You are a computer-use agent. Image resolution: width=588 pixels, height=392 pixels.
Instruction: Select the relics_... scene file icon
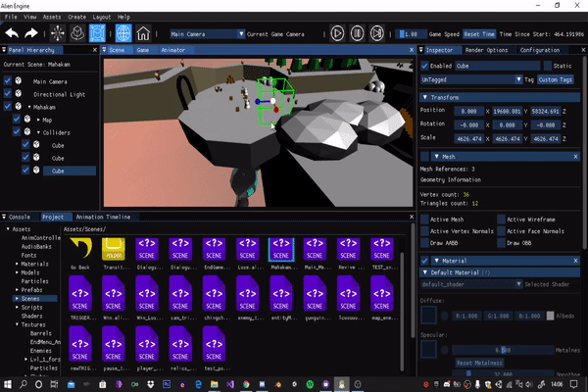[x=180, y=344]
